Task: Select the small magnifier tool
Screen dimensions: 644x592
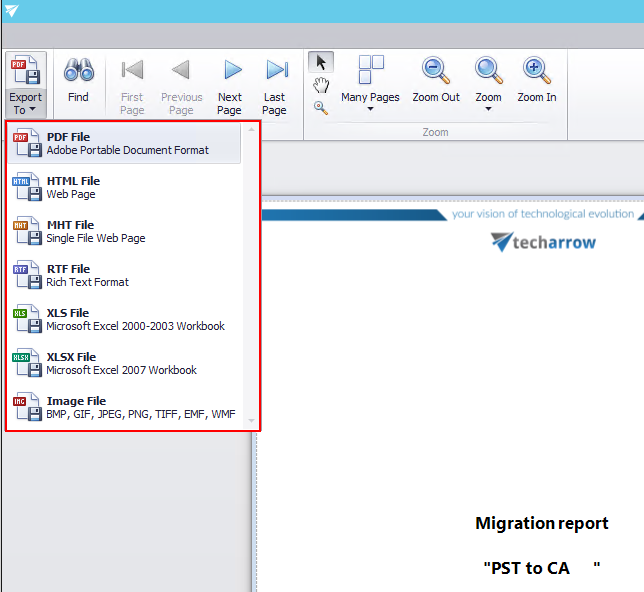Action: pos(321,108)
